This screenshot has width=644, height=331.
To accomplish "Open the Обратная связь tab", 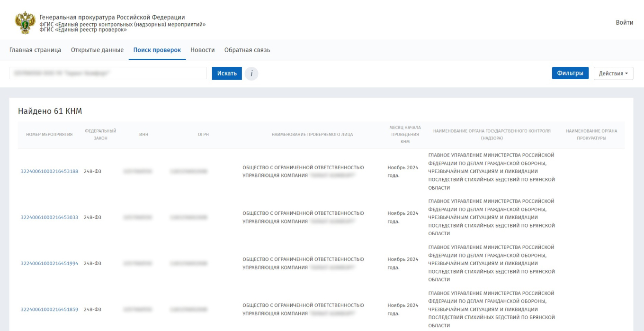I will [247, 50].
